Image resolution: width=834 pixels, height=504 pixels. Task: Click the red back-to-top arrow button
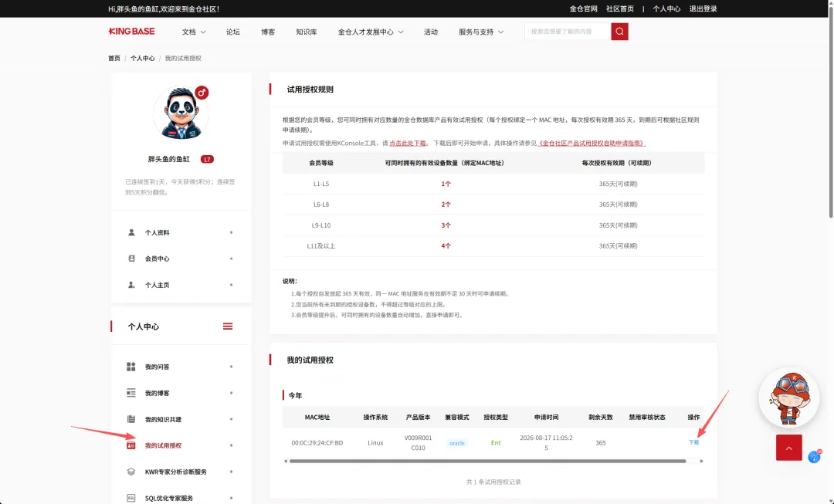[788, 448]
